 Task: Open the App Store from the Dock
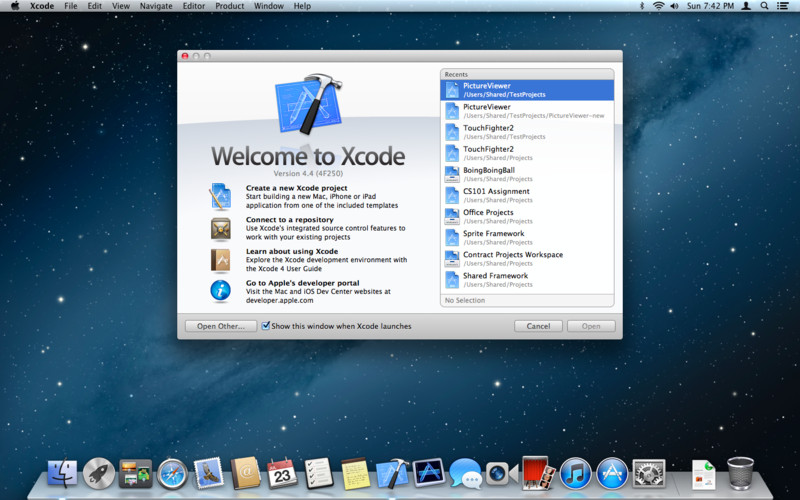[x=612, y=472]
